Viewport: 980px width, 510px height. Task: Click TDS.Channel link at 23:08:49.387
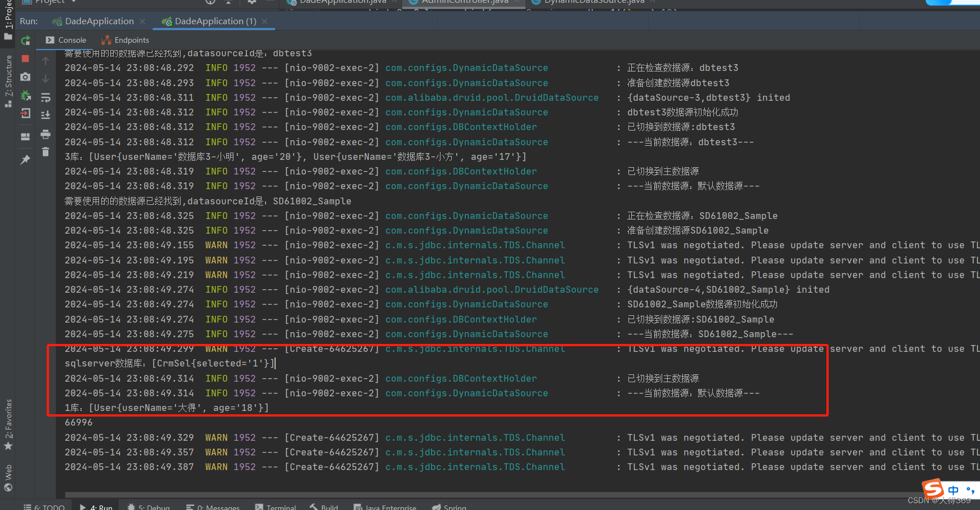(x=475, y=467)
